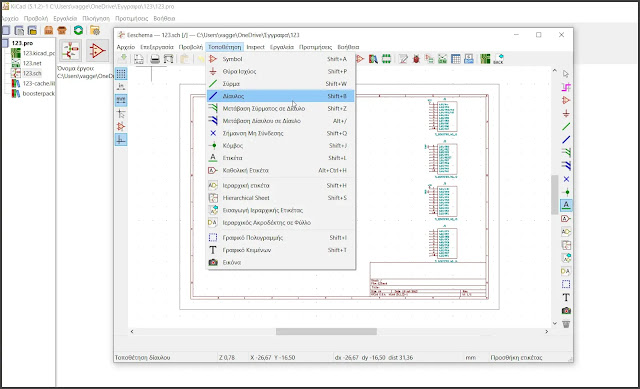Choose the Hierarchical Sheet tool in right toolbar
640x389 pixels.
[566, 245]
